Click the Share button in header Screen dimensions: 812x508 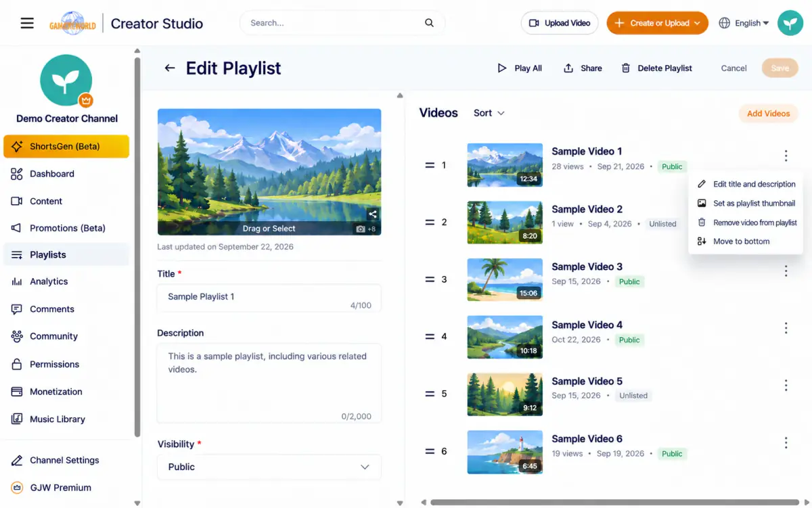(583, 68)
